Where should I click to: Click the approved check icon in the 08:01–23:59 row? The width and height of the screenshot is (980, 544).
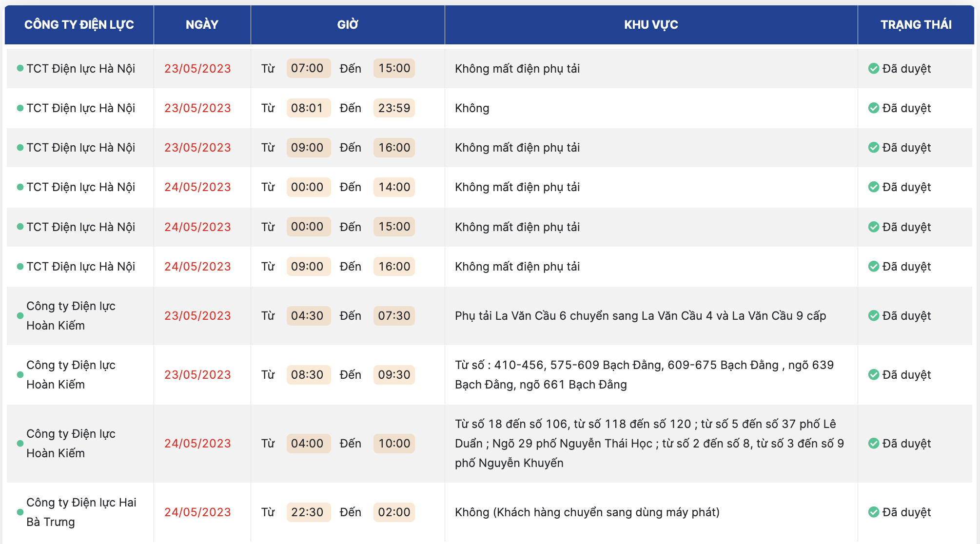(873, 108)
